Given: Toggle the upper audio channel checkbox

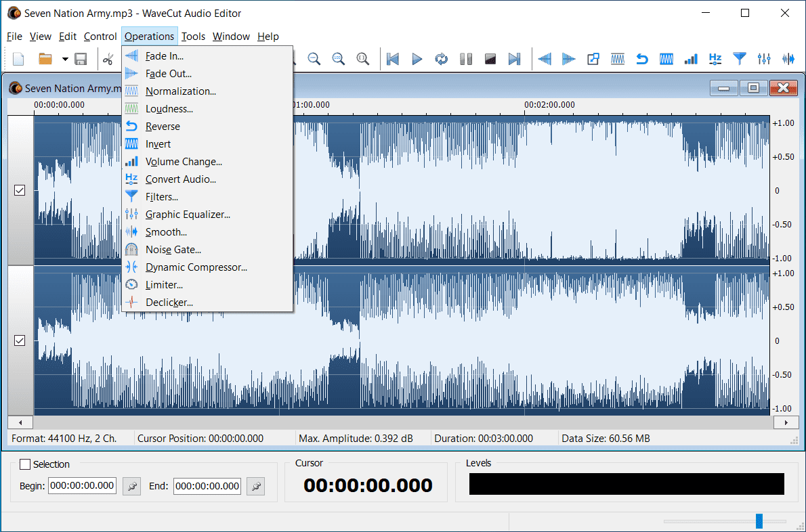Looking at the screenshot, I should point(20,191).
